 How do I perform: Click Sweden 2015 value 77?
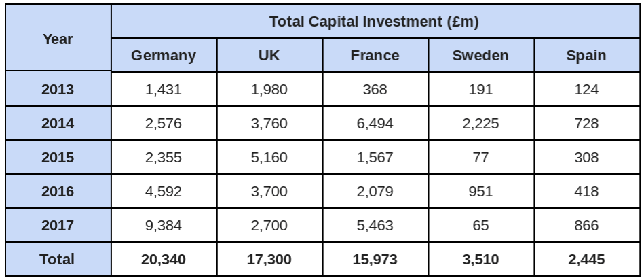(481, 157)
